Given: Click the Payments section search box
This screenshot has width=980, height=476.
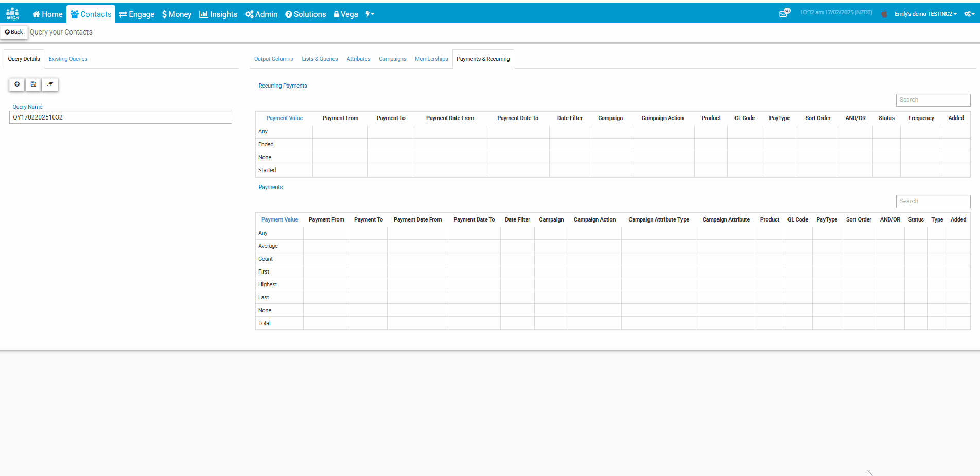Looking at the screenshot, I should coord(933,201).
